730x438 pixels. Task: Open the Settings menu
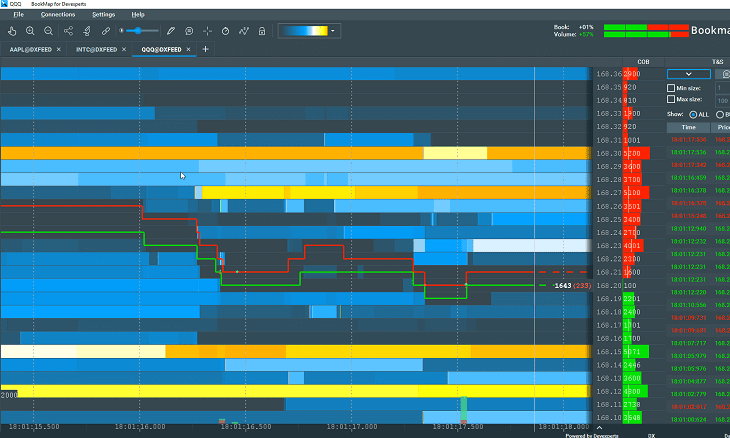[x=103, y=14]
